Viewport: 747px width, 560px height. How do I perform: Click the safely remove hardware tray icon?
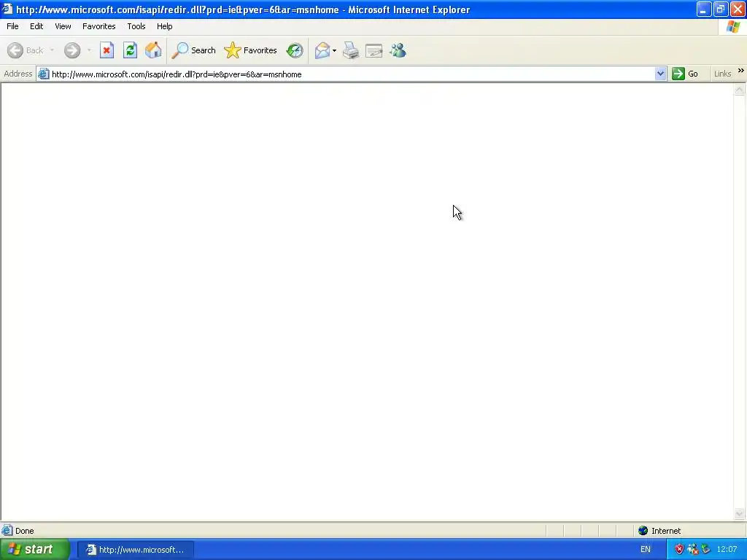[705, 550]
